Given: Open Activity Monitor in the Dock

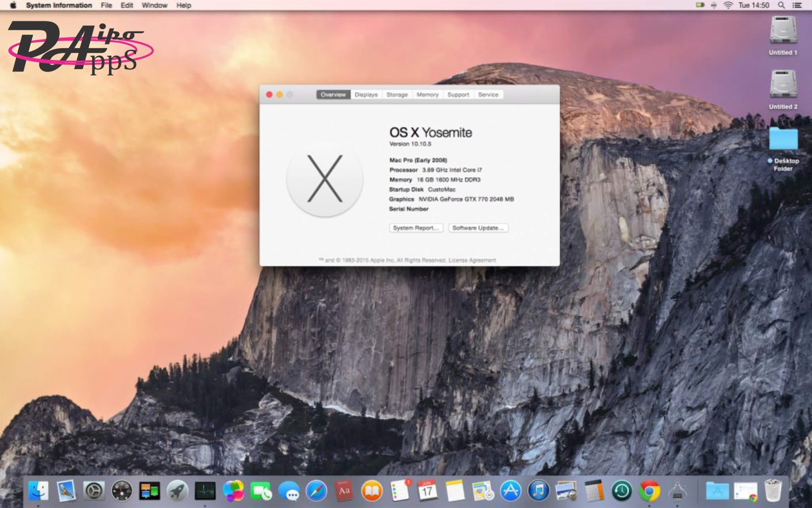Looking at the screenshot, I should tap(205, 491).
